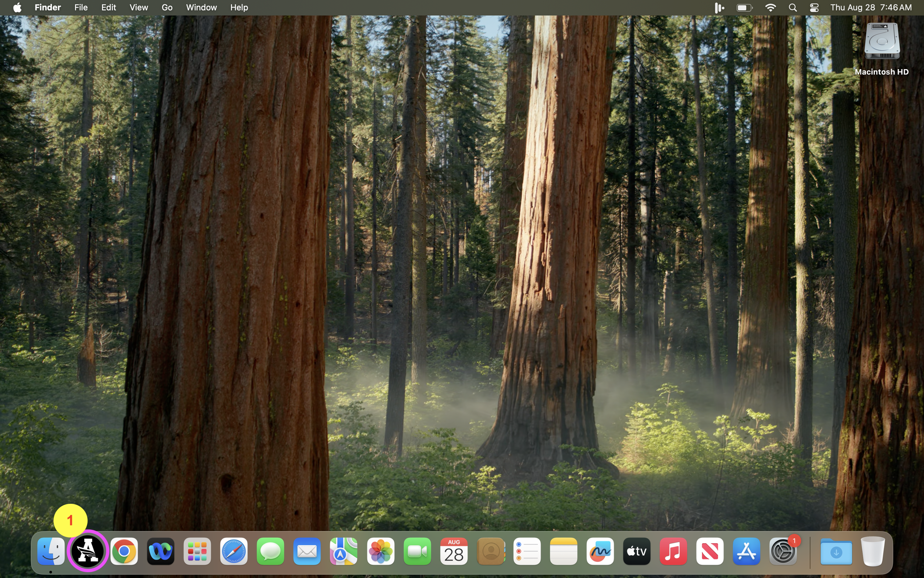Open Control Center from the menu bar
Viewport: 924px width, 578px height.
click(814, 8)
